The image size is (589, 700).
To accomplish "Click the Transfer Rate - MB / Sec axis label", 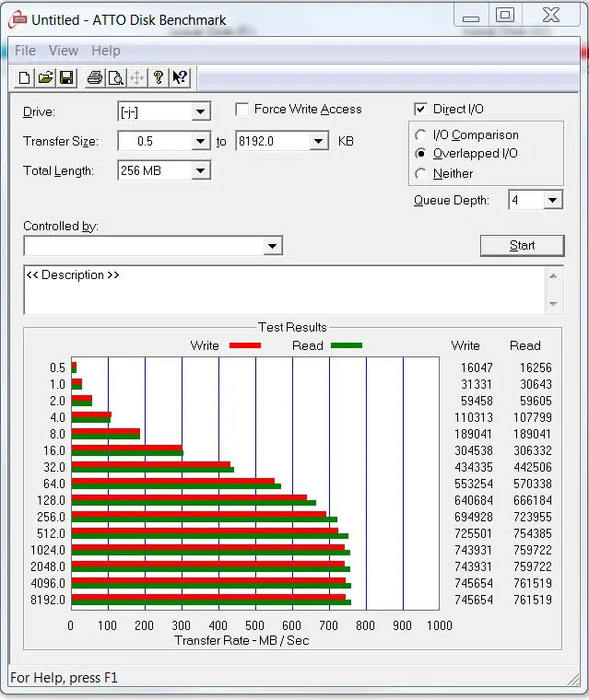I will pos(241,641).
